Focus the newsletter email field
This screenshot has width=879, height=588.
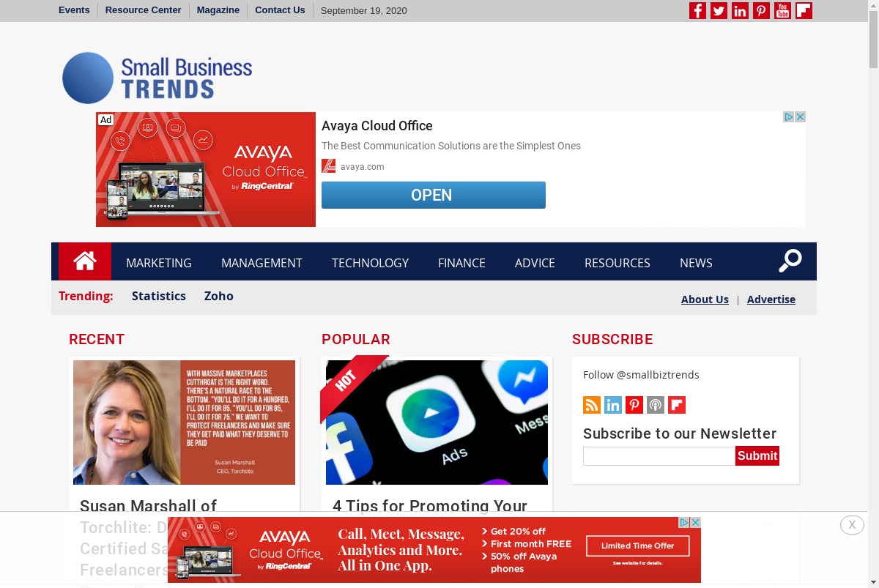(x=659, y=456)
